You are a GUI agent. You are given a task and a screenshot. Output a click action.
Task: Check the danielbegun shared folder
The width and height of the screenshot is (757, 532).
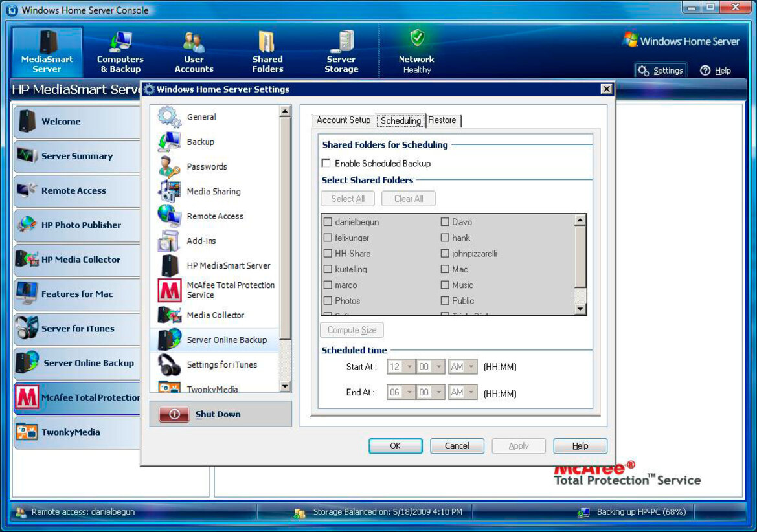click(328, 222)
